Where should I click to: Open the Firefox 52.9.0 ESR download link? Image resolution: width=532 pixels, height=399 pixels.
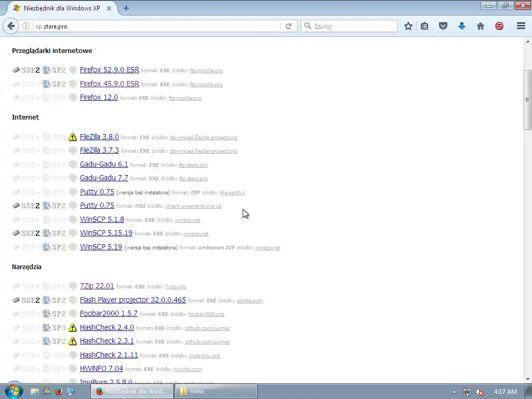pyautogui.click(x=109, y=70)
